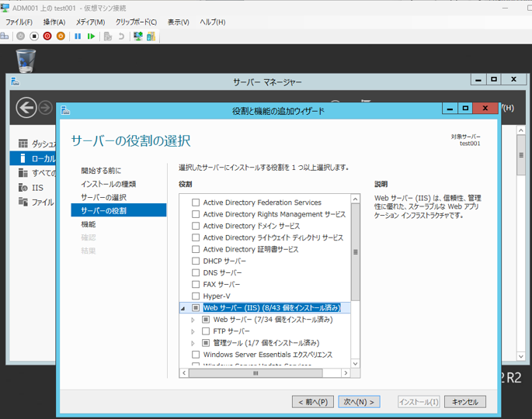Click the Turn Off stop icon
Screen dimensions: 532x419
click(34, 36)
